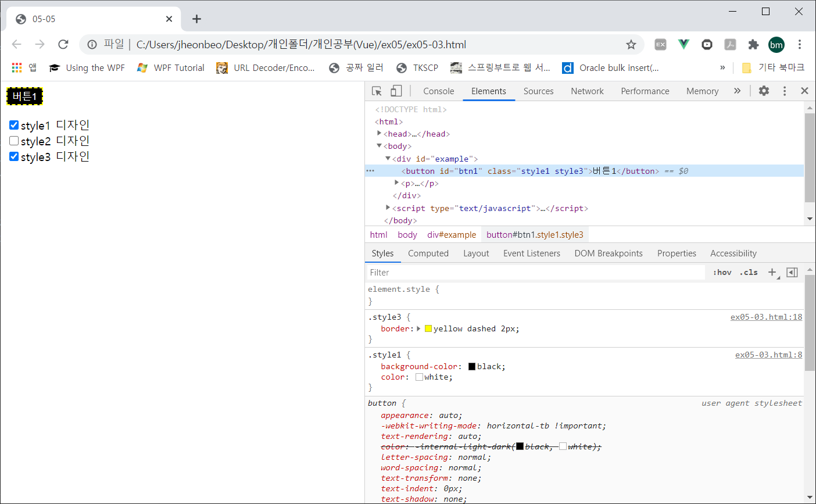Open the 기타 북마크 folder

774,67
